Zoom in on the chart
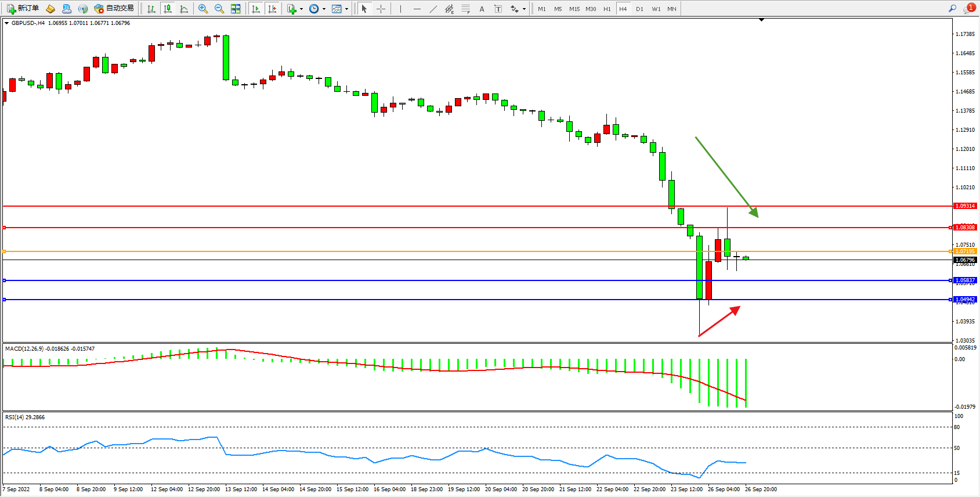Viewport: 980px width, 497px height. tap(203, 9)
